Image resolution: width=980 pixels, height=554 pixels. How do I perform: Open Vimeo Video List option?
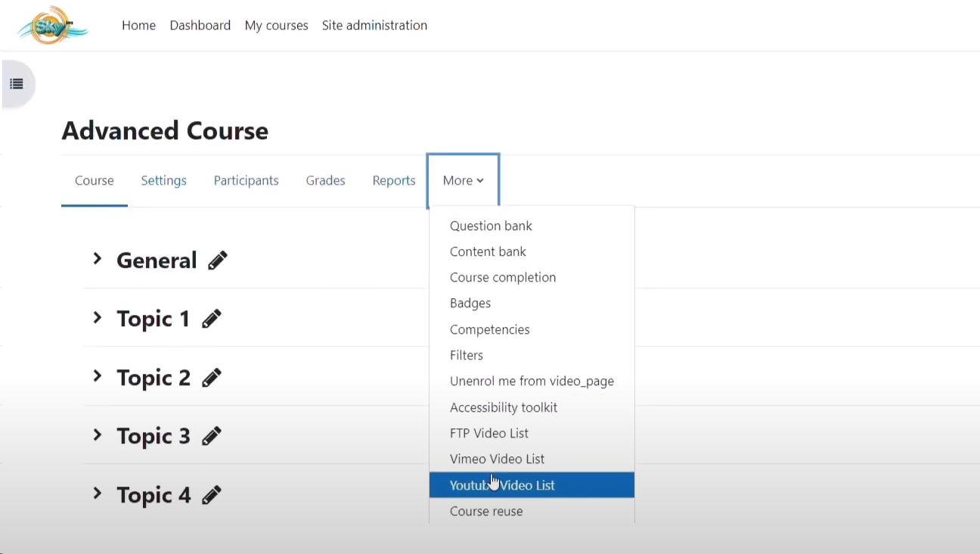(x=497, y=459)
